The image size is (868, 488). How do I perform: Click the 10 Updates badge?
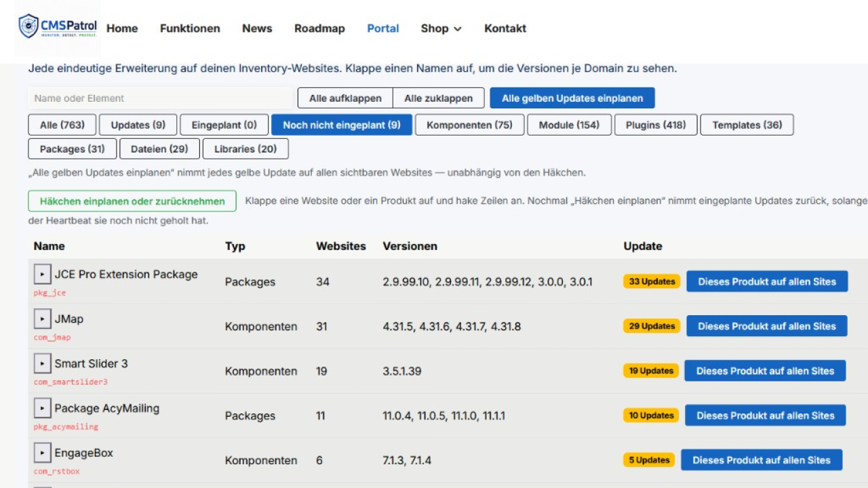pyautogui.click(x=651, y=415)
